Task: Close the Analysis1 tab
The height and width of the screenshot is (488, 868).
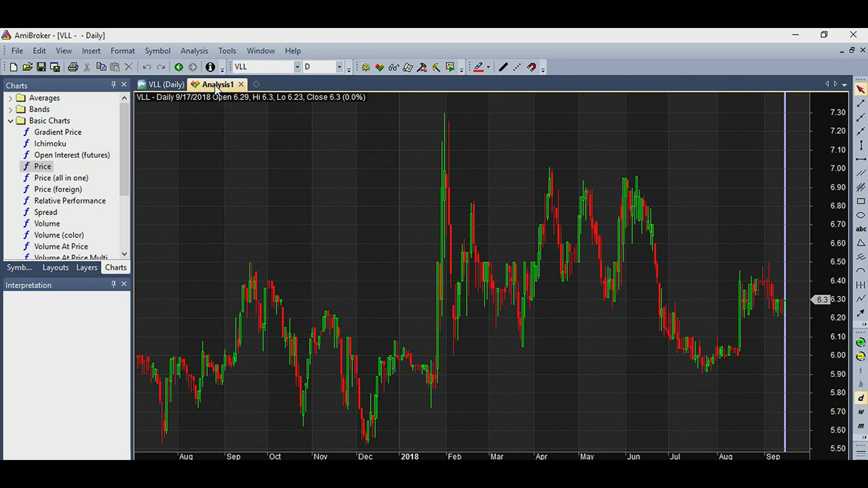Action: point(241,84)
